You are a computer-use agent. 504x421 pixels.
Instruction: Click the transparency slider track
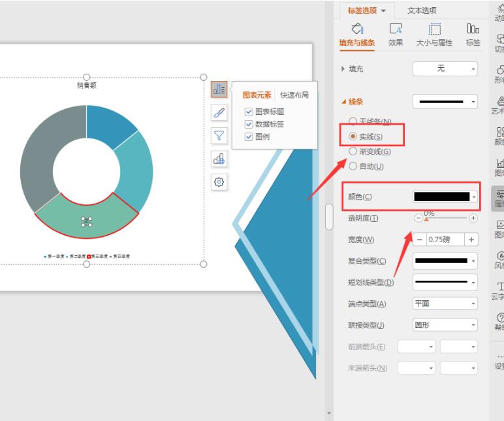(x=445, y=218)
